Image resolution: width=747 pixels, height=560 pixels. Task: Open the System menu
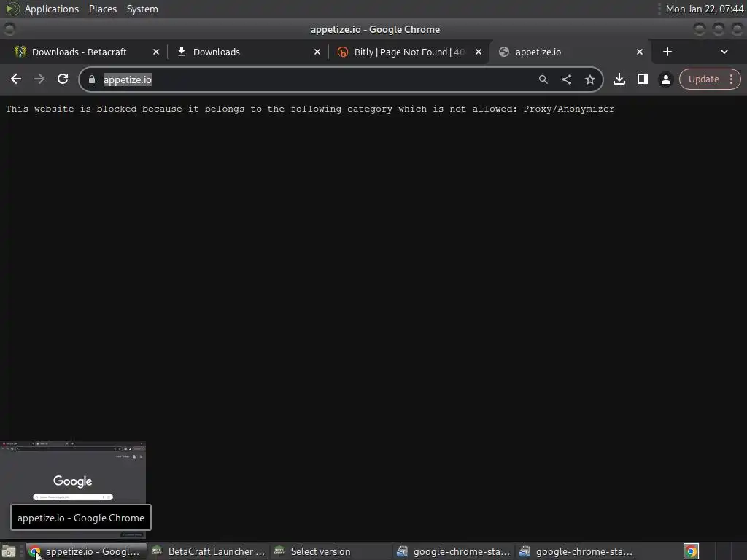pyautogui.click(x=142, y=9)
